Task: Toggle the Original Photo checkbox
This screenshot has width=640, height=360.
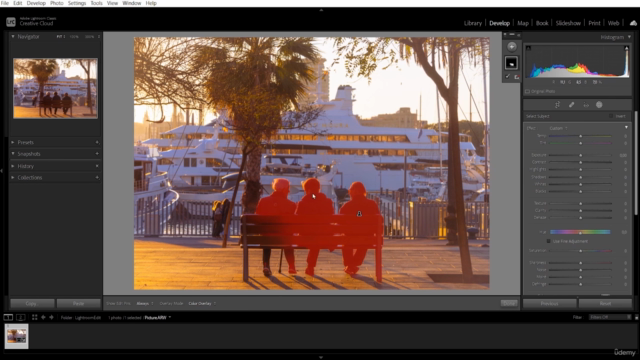Action: pos(527,91)
